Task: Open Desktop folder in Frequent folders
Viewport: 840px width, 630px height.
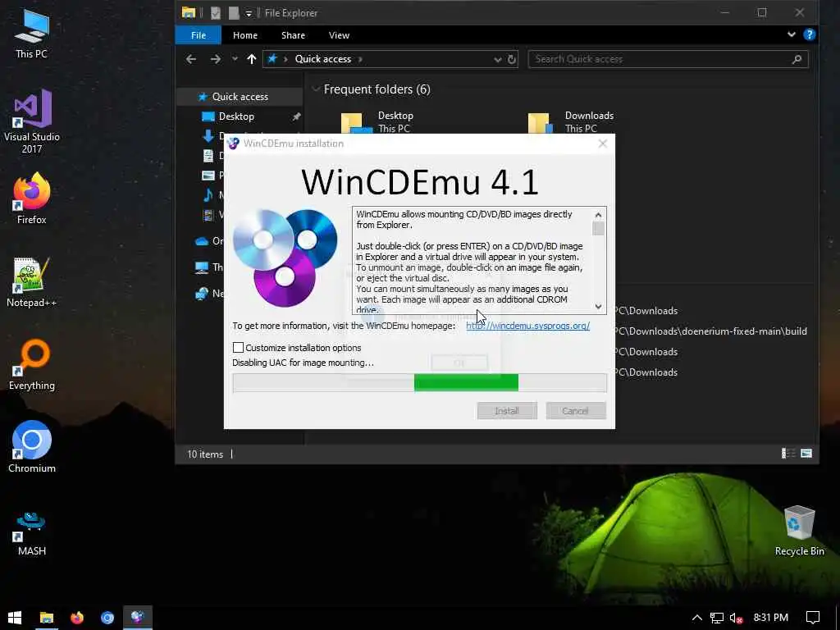Action: tap(377, 122)
